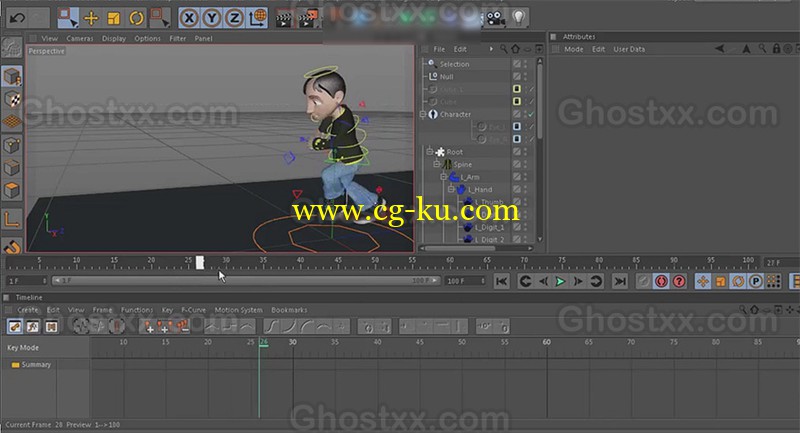This screenshot has width=800, height=433.
Task: Activate the Rotate tool
Action: (136, 18)
